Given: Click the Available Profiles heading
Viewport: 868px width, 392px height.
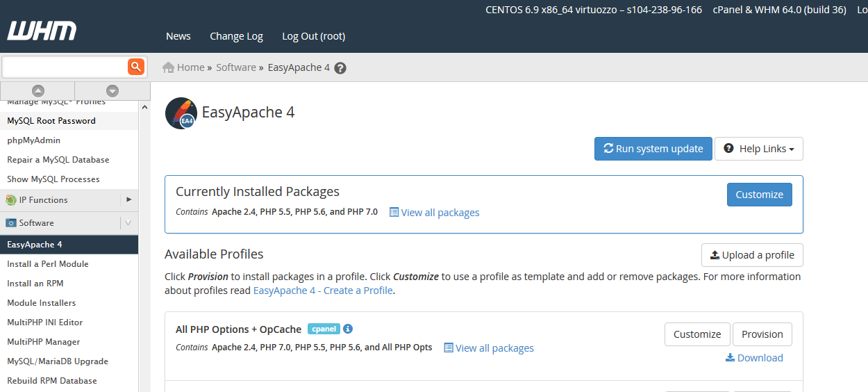Looking at the screenshot, I should point(214,254).
